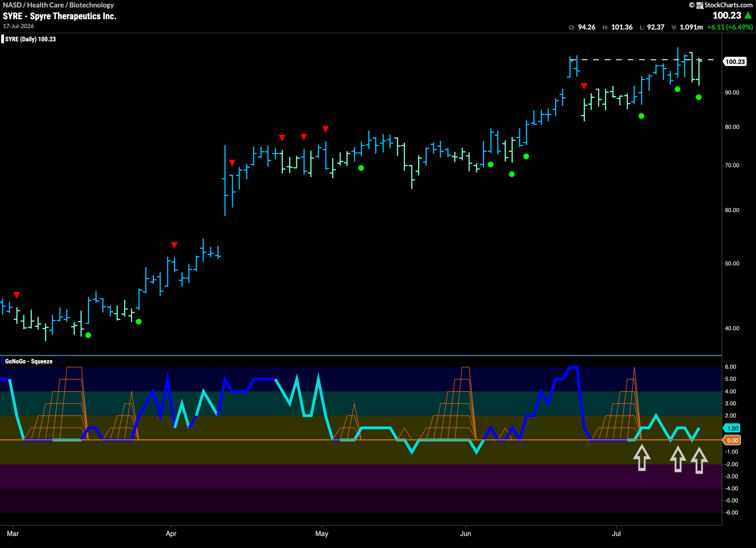The width and height of the screenshot is (756, 548).
Task: Click the May month label on time axis
Action: [322, 533]
